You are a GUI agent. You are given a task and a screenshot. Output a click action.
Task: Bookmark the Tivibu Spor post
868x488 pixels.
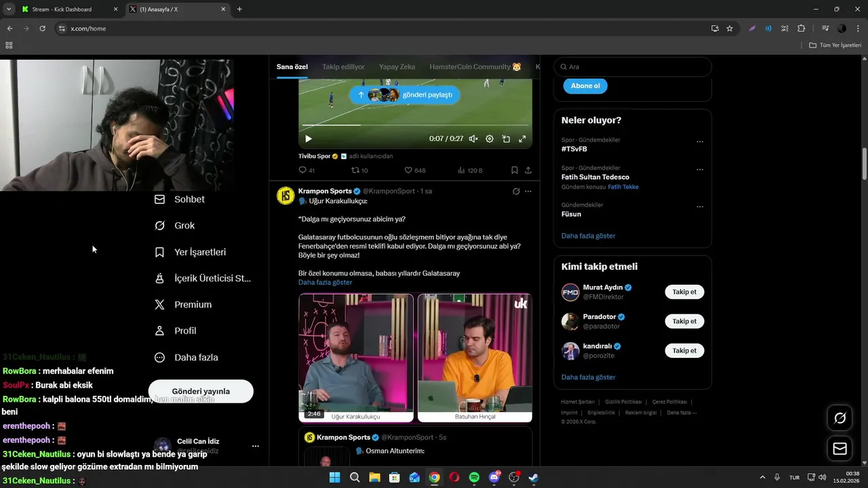point(515,170)
